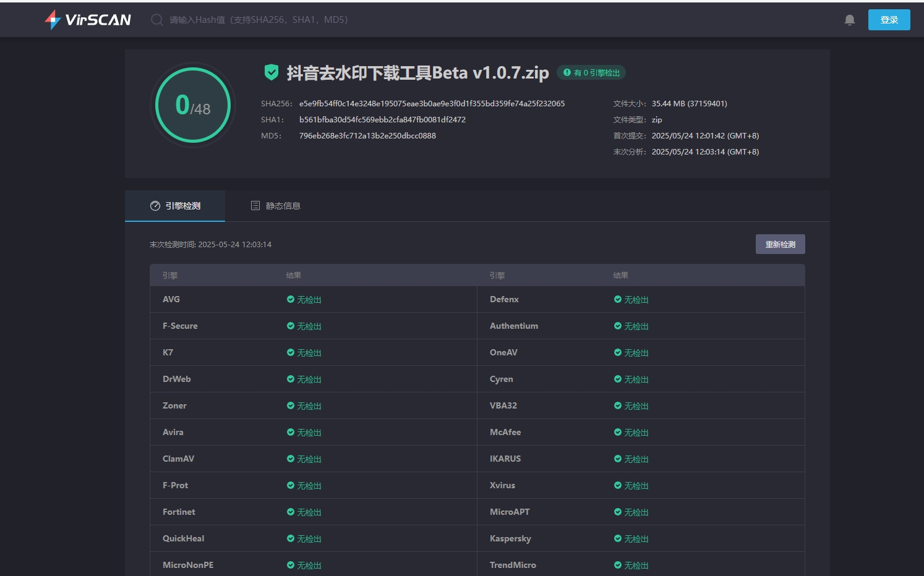The width and height of the screenshot is (924, 576).
Task: Select the DrWeb engine name
Action: (177, 379)
